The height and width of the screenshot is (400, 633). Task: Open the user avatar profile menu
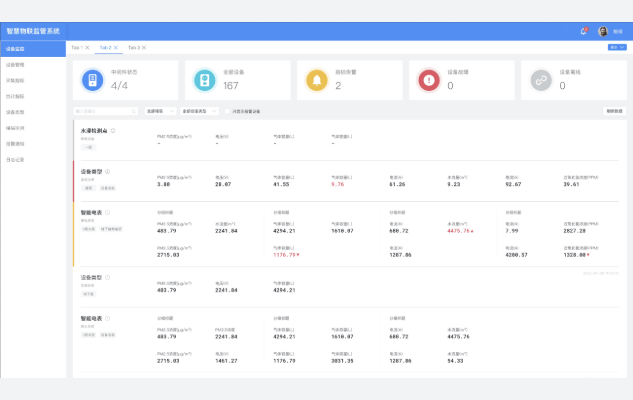pyautogui.click(x=603, y=31)
